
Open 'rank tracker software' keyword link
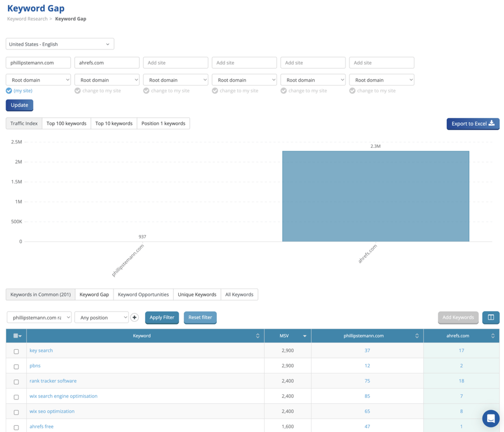tap(53, 381)
